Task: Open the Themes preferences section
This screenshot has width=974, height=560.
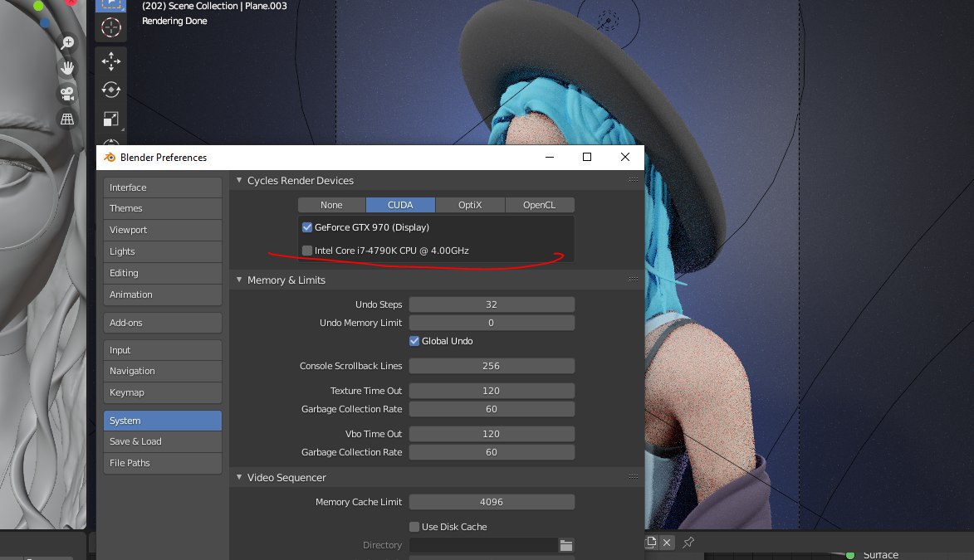Action: click(163, 208)
